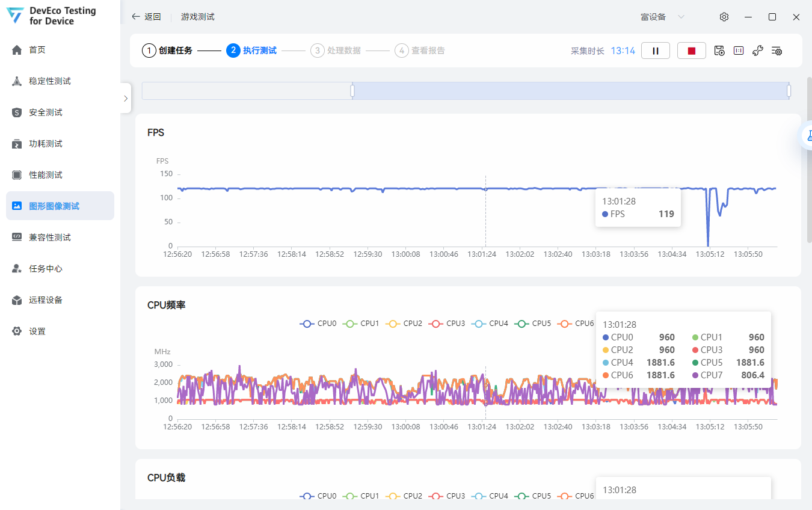Image resolution: width=812 pixels, height=510 pixels.
Task: Toggle CPU2 series in CPU频率 legend
Action: tap(404, 324)
